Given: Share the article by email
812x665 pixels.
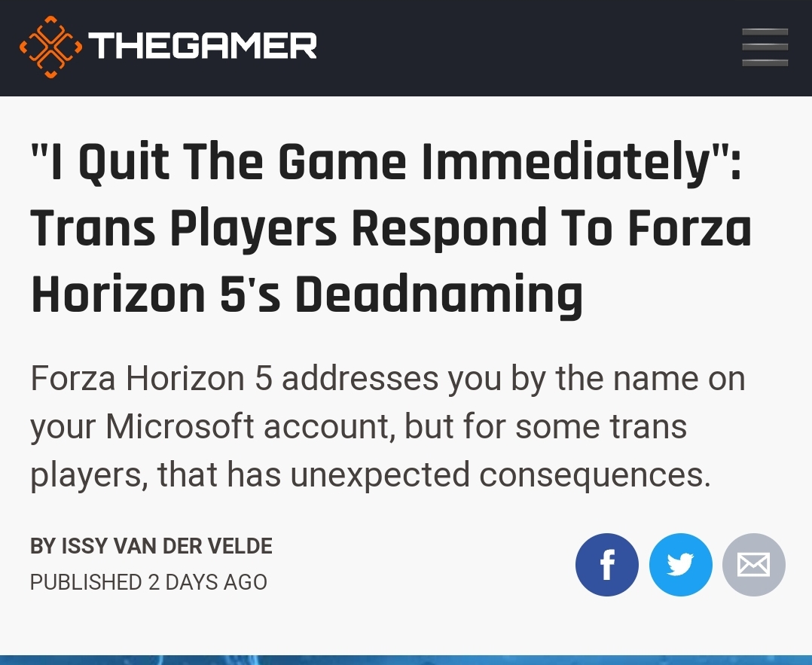Looking at the screenshot, I should click(753, 565).
